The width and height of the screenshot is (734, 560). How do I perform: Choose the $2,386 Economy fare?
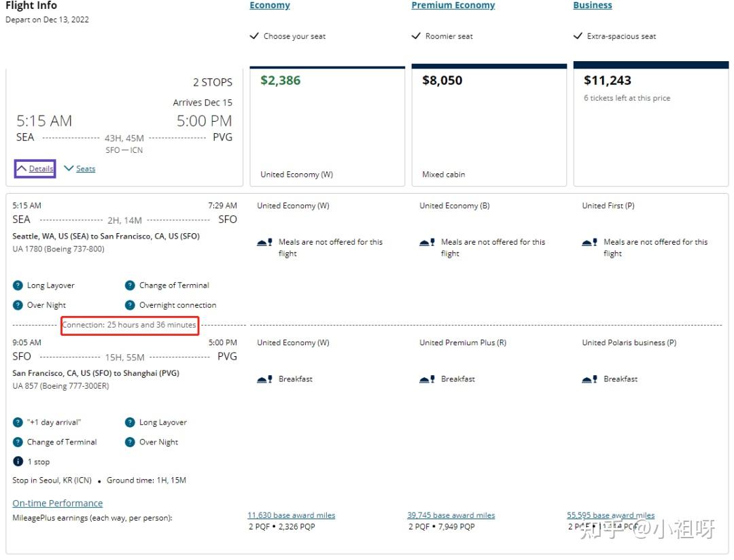327,126
